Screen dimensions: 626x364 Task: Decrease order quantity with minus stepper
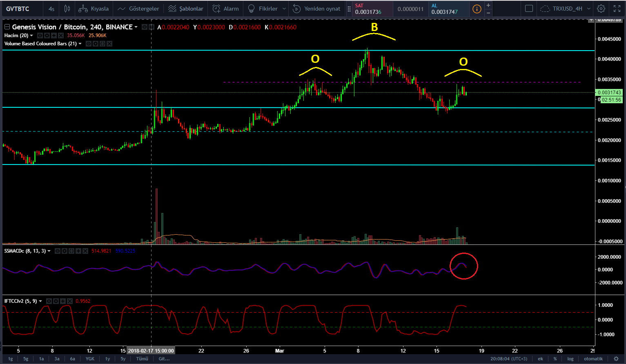click(x=488, y=13)
